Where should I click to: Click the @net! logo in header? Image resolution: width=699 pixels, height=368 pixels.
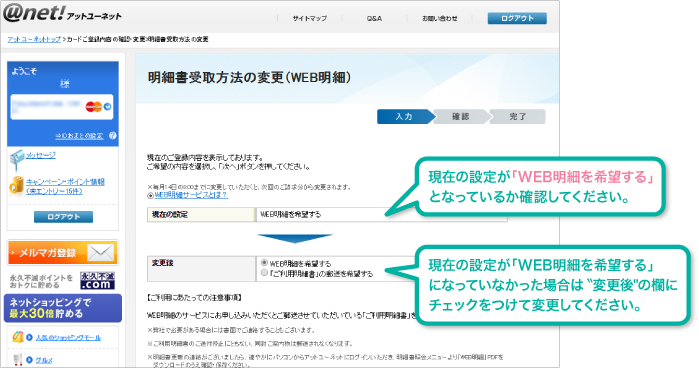click(62, 14)
